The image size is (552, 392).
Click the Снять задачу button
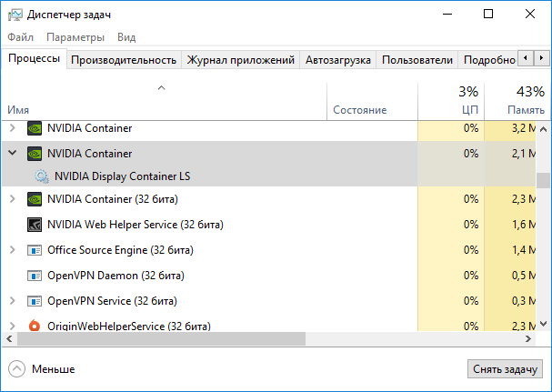[x=505, y=368]
